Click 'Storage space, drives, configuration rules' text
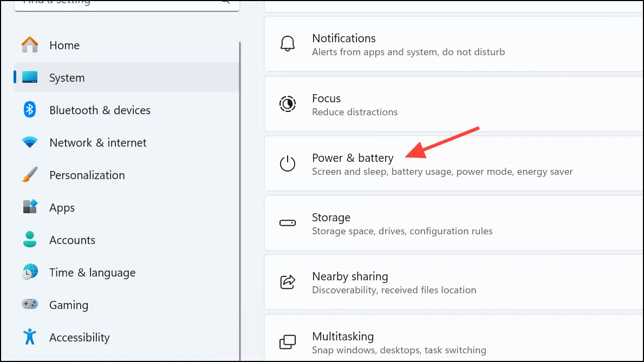Screen dimensions: 644x362 [x=402, y=231]
